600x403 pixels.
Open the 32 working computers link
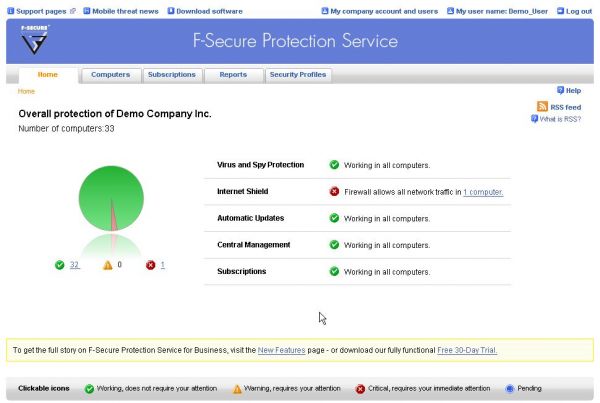pos(74,265)
